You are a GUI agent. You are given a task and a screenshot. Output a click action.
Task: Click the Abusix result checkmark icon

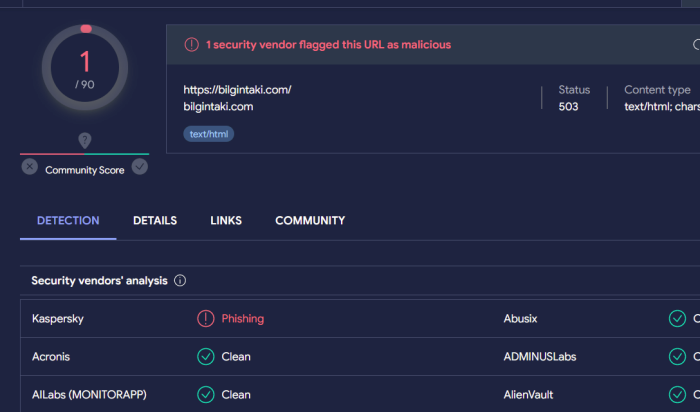[677, 318]
